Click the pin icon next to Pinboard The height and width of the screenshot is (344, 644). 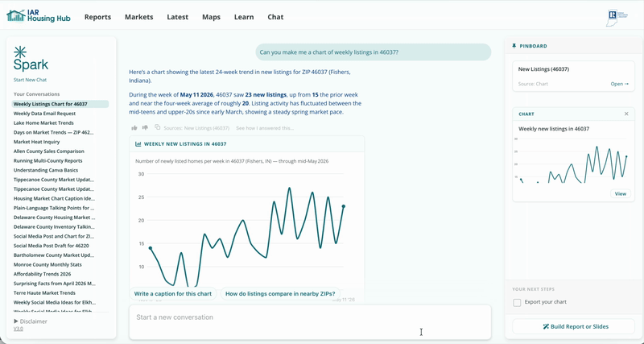click(x=514, y=46)
